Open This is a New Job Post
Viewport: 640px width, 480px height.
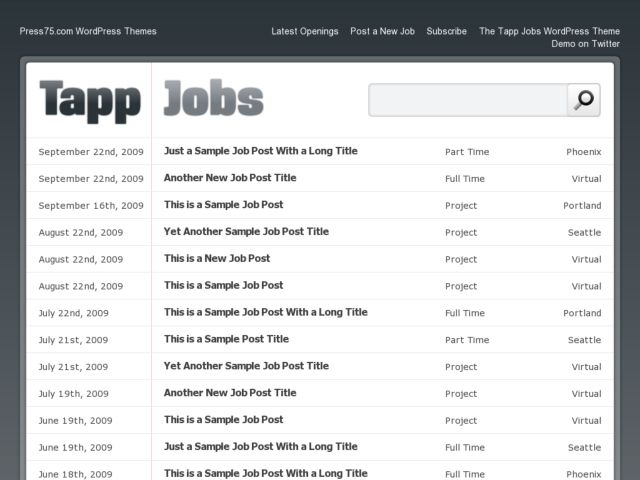pyautogui.click(x=217, y=258)
